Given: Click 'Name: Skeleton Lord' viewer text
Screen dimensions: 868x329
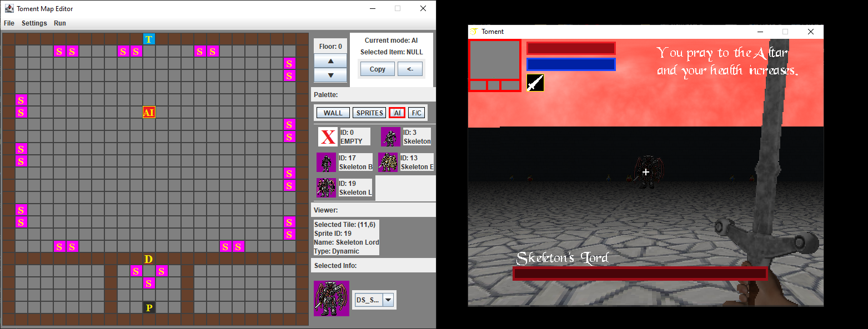Looking at the screenshot, I should point(347,242).
